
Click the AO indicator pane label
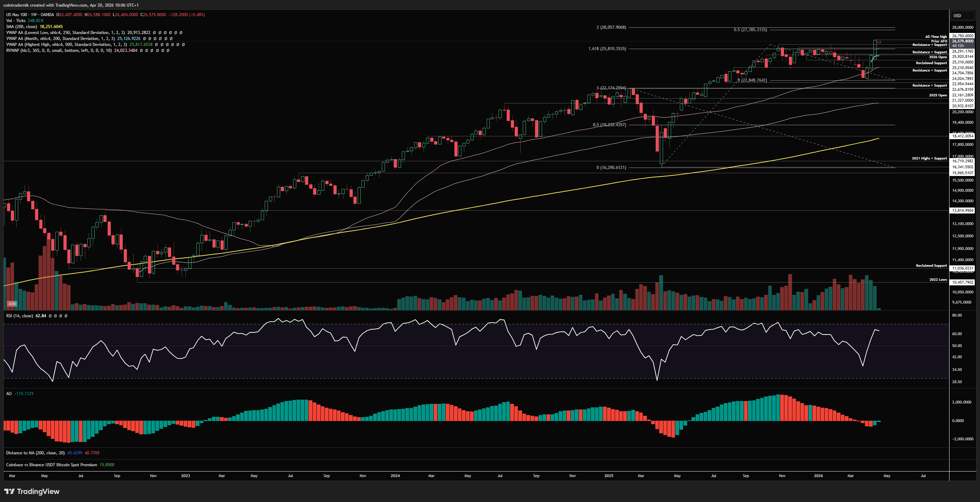tap(9, 394)
